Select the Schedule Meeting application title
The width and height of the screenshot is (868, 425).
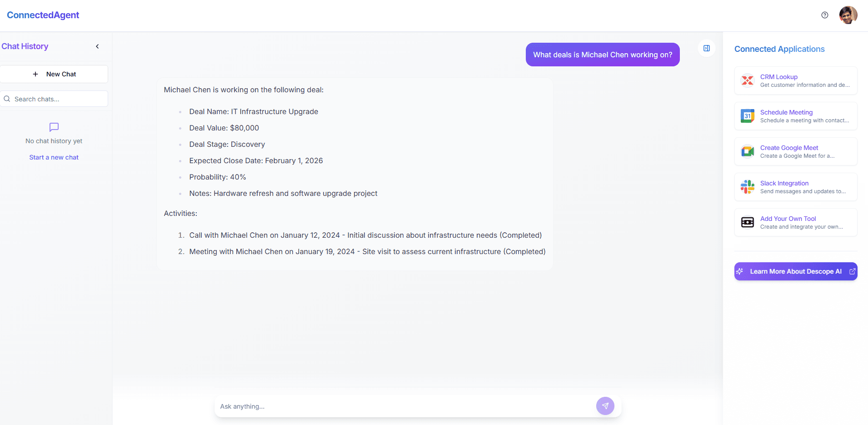click(x=786, y=112)
